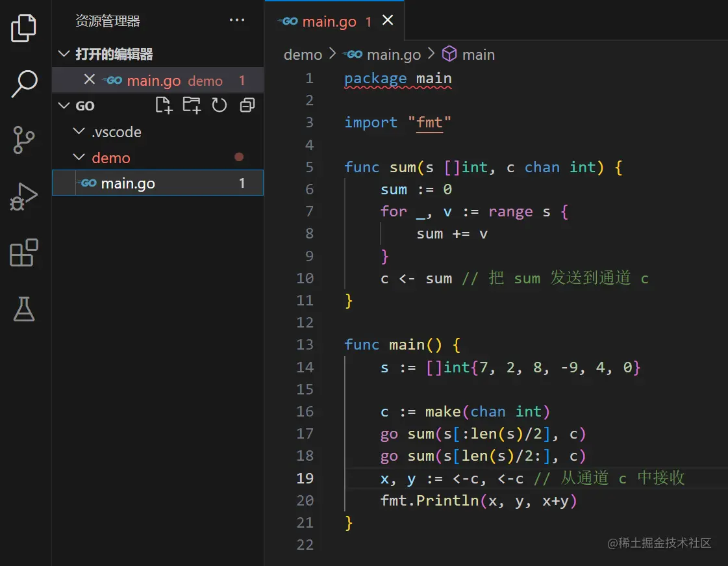This screenshot has height=566, width=728.
Task: Click 'c <- sum' on line 10
Action: [x=416, y=278]
